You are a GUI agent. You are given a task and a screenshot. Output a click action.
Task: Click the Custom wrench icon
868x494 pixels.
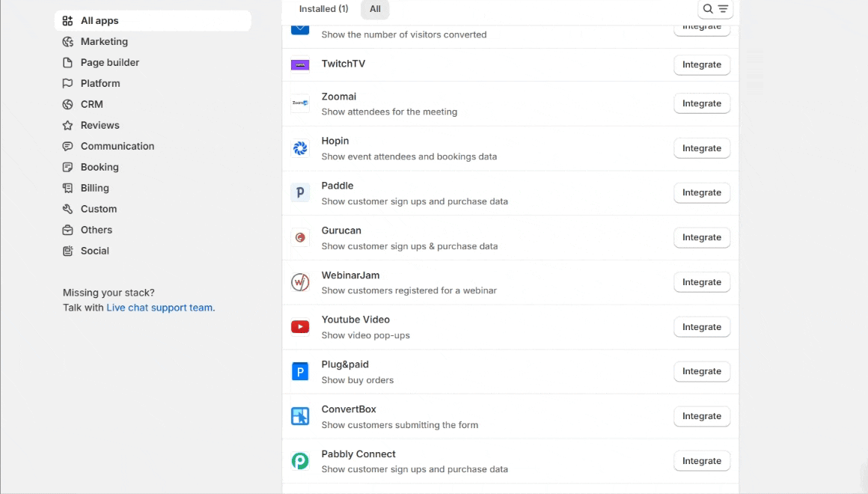coord(67,209)
